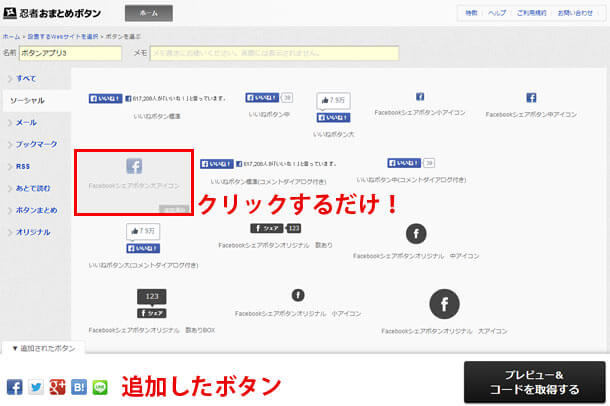Add the いいねボタン標準 like button
The width and height of the screenshot is (610, 406).
pos(157,106)
